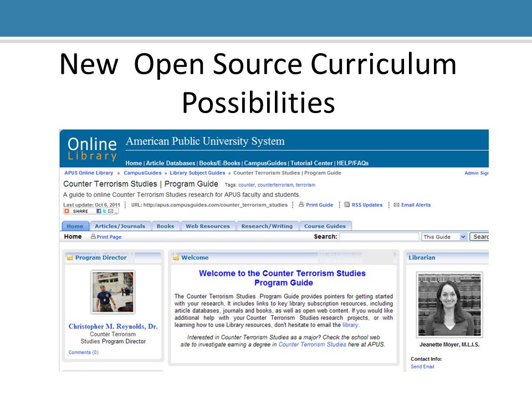Click the CampusGuides breadcrumb link
The height and width of the screenshot is (399, 532).
point(142,173)
